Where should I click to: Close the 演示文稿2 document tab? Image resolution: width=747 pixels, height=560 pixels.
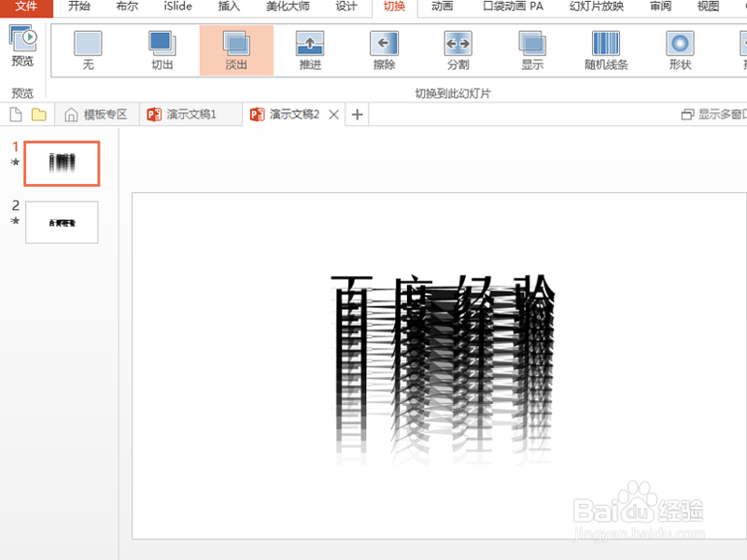(334, 115)
